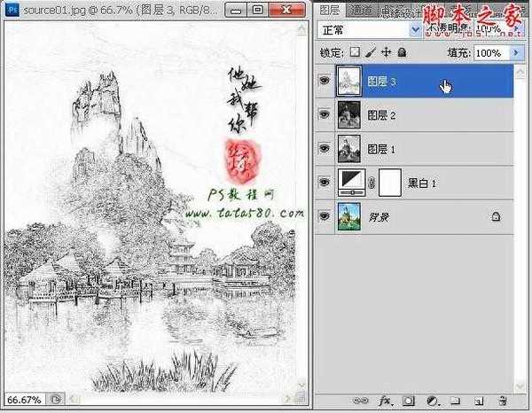
Task: Click the document window scroll down arrow
Action: (301, 386)
